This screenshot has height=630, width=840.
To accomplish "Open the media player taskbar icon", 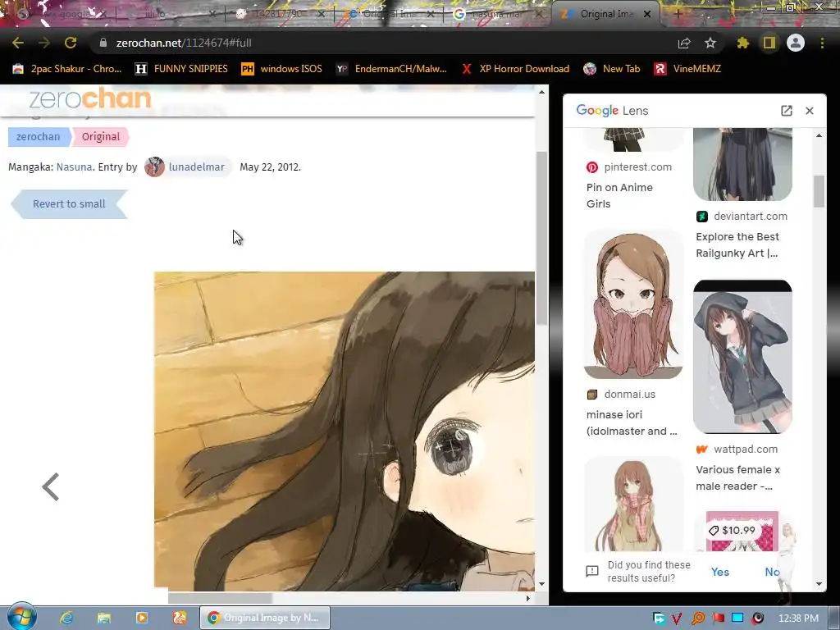I will click(141, 618).
